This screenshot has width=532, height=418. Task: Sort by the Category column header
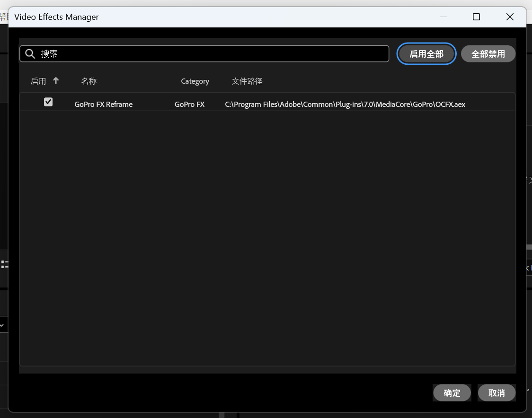click(x=195, y=80)
